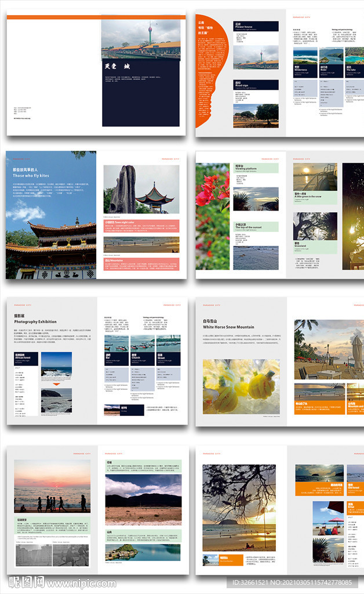The width and height of the screenshot is (364, 594).
Task: Click the 'Photography Exhibition' heading
Action: click(x=35, y=321)
